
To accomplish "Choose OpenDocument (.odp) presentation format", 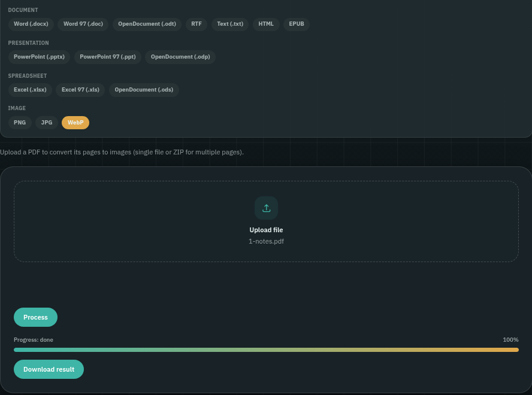I will 180,57.
